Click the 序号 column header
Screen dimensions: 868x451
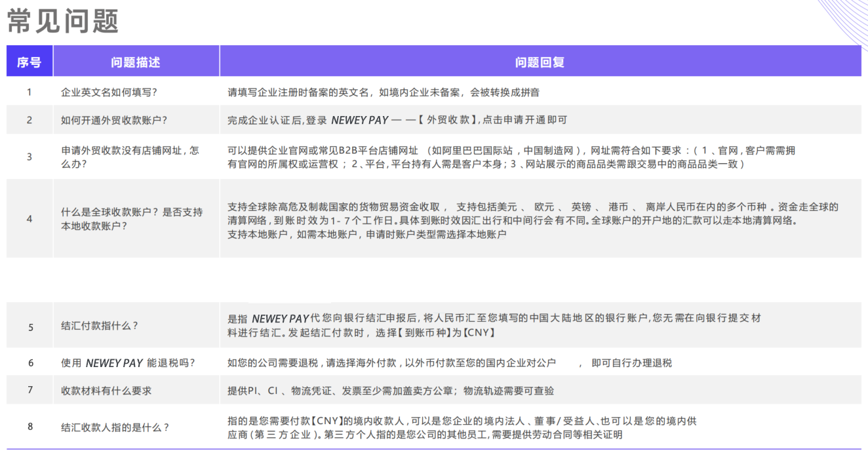pyautogui.click(x=29, y=62)
